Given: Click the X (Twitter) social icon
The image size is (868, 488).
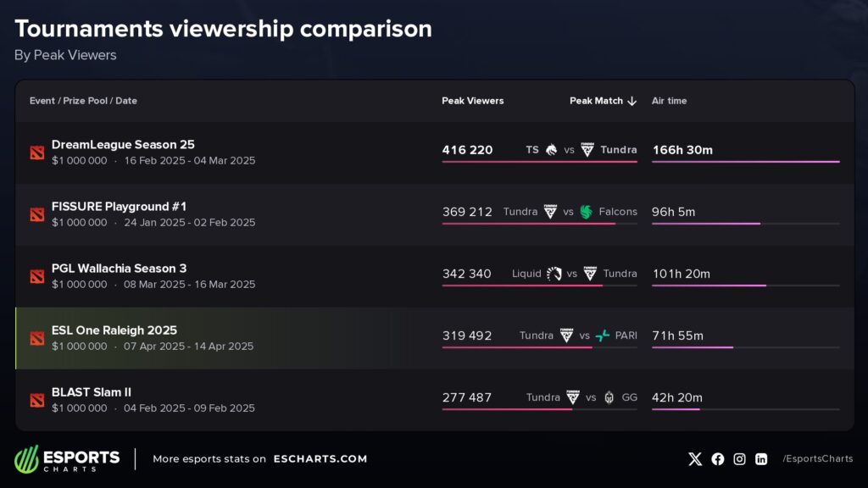Looking at the screenshot, I should (695, 458).
